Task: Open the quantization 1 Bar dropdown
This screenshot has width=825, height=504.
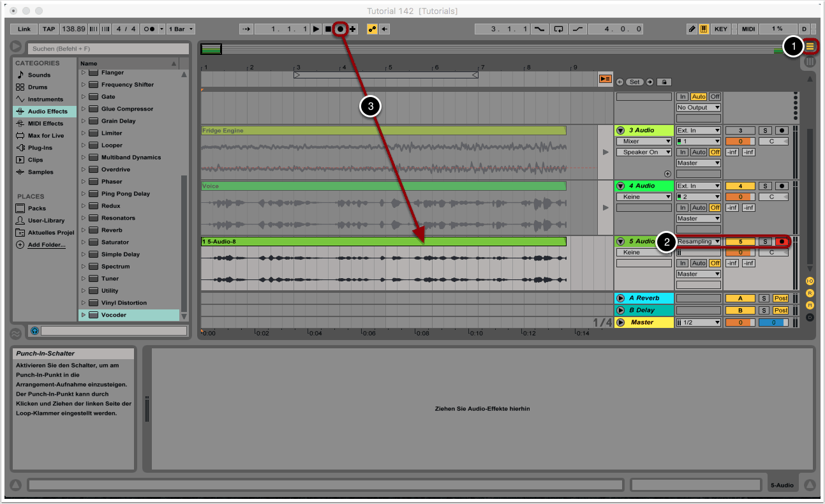Action: point(182,29)
